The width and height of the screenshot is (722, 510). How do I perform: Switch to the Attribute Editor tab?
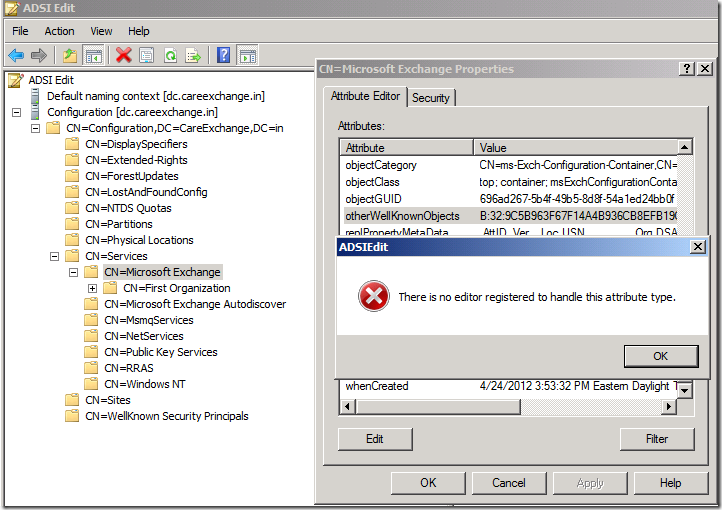(365, 96)
